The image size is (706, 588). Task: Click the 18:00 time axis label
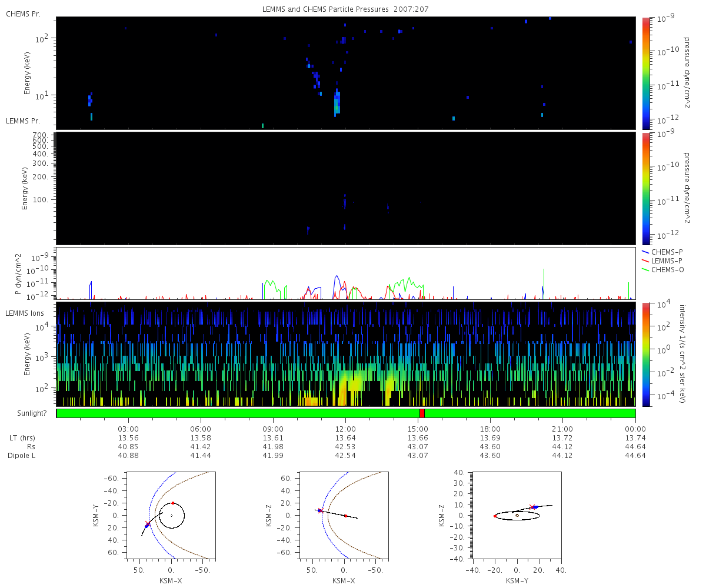pyautogui.click(x=490, y=429)
